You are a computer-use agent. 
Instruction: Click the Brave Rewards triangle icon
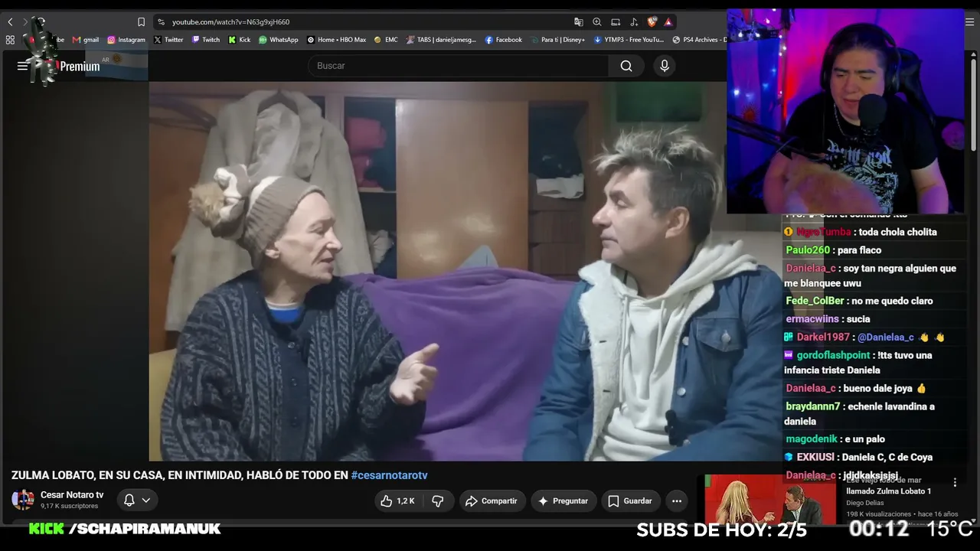[x=668, y=22]
